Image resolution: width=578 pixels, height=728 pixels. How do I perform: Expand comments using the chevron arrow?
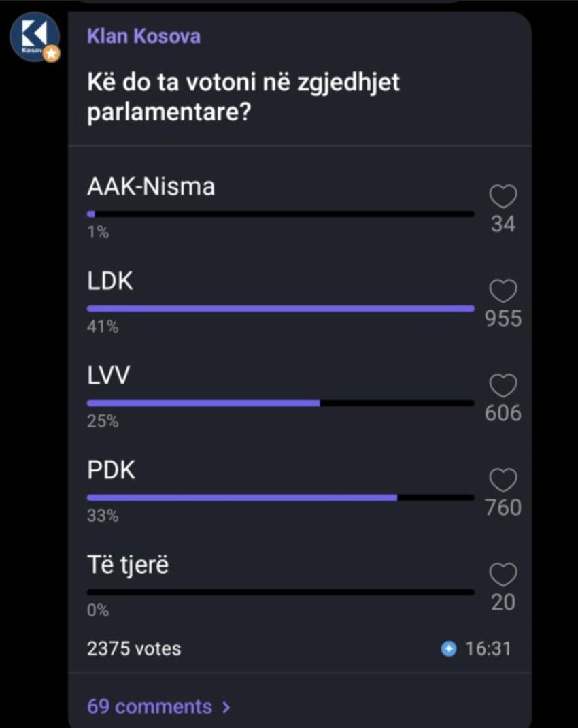click(226, 707)
